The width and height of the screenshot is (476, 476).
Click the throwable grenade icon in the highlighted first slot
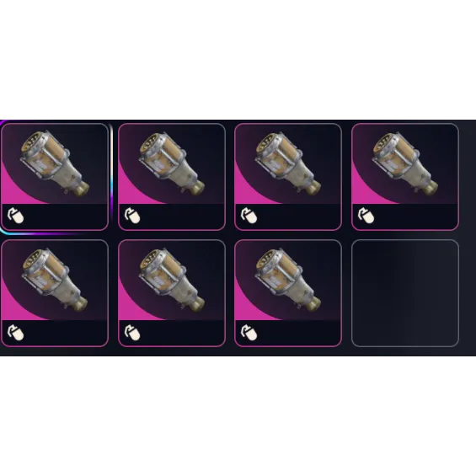(x=15, y=216)
